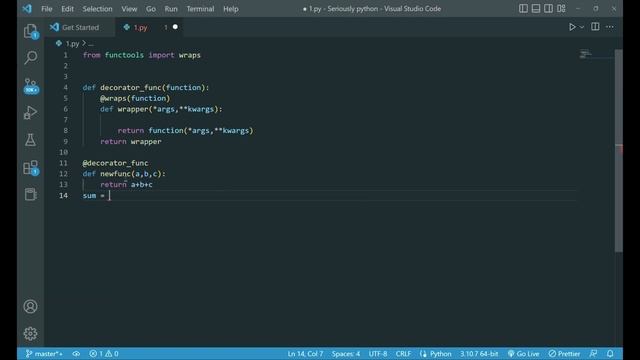Click return wrapper on line 9

coord(131,142)
